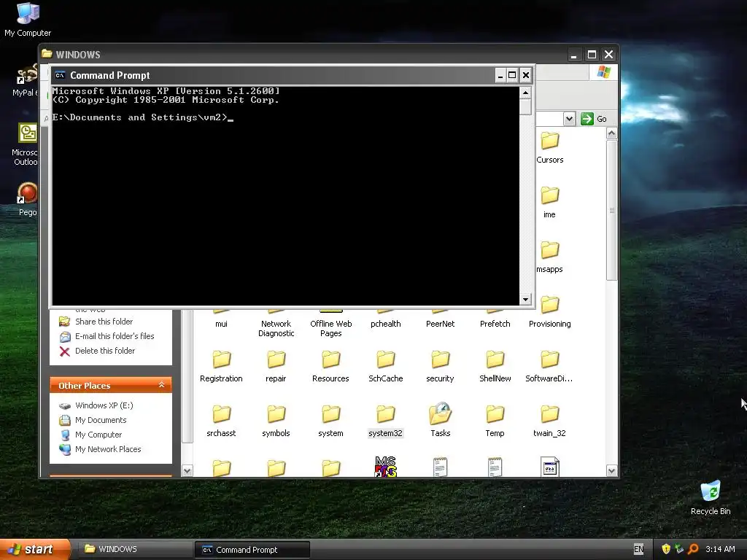Open Recycle Bin on desktop
This screenshot has width=747, height=560.
click(711, 497)
